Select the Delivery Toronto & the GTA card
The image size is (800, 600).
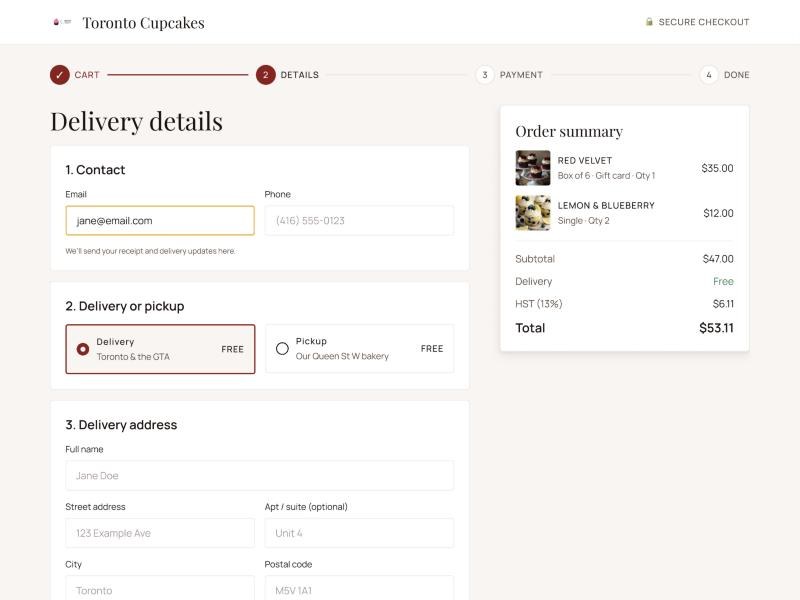(160, 349)
